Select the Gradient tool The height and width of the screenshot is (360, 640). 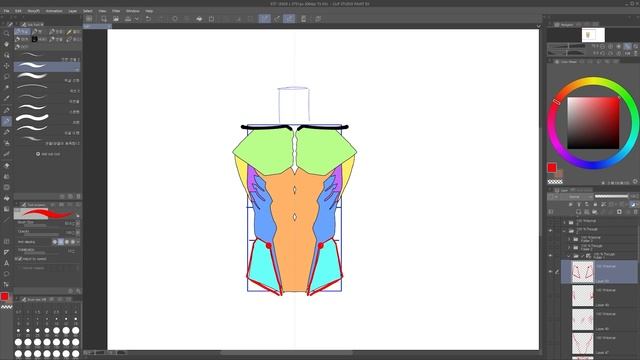[x=7, y=209]
